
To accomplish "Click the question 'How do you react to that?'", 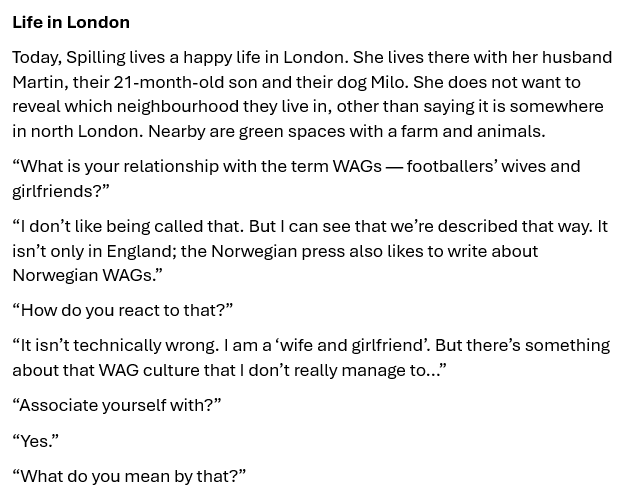I will (x=123, y=310).
